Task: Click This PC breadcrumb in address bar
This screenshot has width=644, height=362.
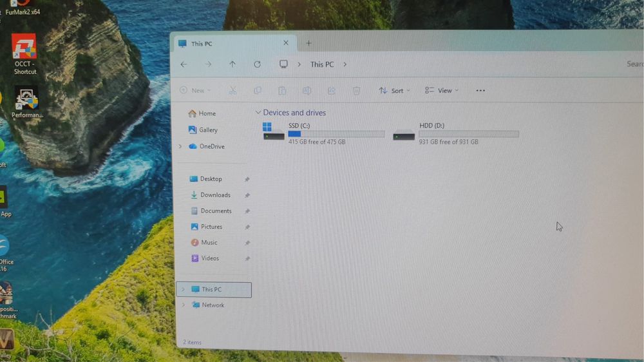Action: tap(322, 64)
